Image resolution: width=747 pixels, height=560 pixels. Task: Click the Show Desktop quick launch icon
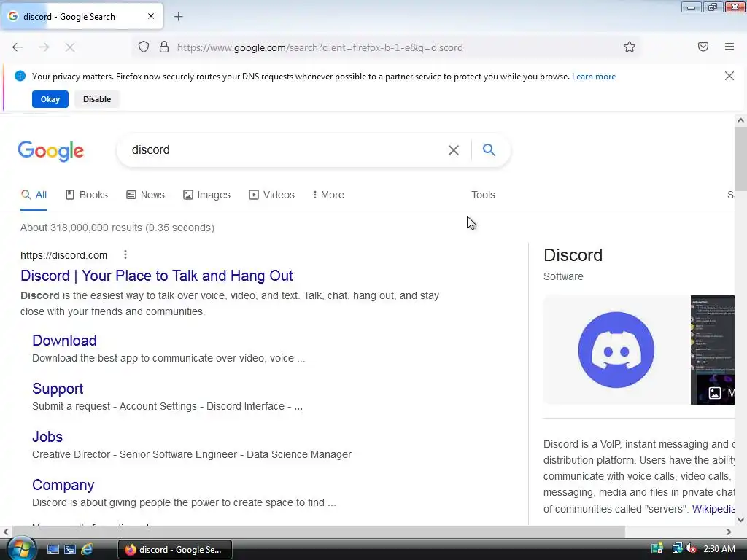[x=53, y=550]
